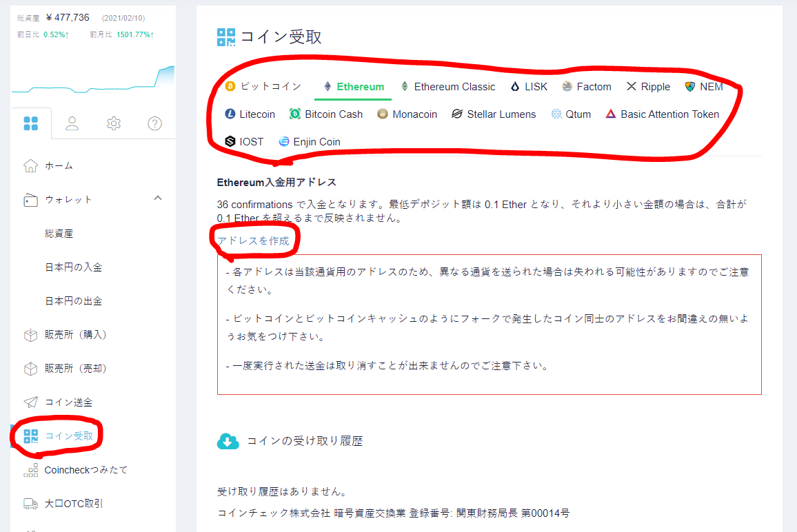Select the NEM coin tab
Image resolution: width=797 pixels, height=532 pixels.
(704, 86)
